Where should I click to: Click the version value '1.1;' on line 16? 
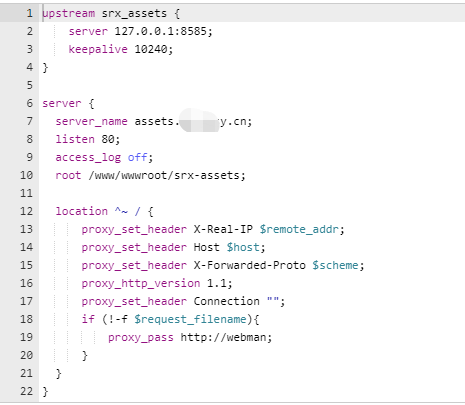click(220, 283)
